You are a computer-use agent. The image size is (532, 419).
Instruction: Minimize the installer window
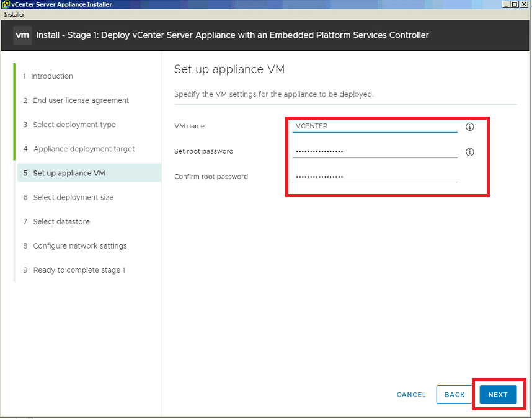505,4
